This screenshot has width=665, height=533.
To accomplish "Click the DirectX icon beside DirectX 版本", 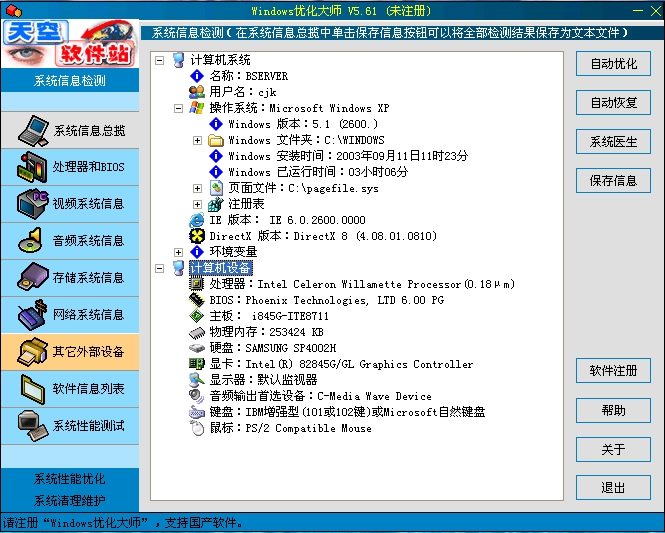I will (x=197, y=236).
